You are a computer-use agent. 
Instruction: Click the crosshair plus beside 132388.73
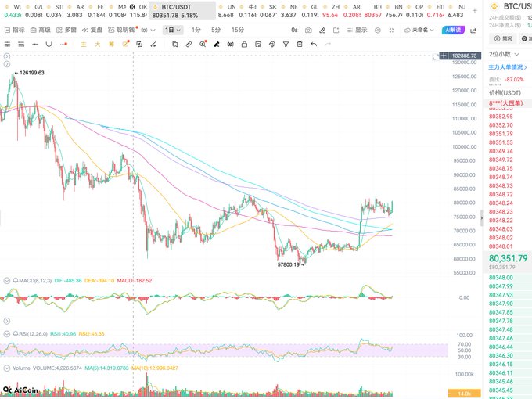pos(444,56)
